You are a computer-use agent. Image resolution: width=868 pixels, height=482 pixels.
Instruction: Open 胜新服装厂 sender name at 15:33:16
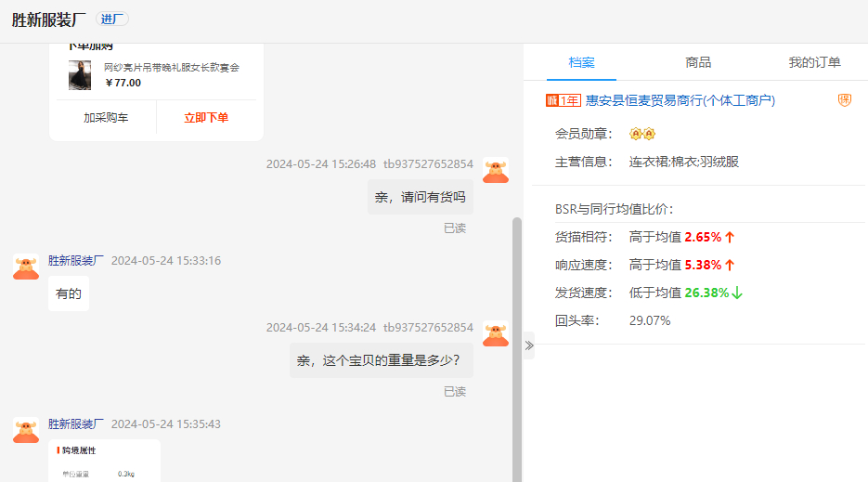coord(76,260)
